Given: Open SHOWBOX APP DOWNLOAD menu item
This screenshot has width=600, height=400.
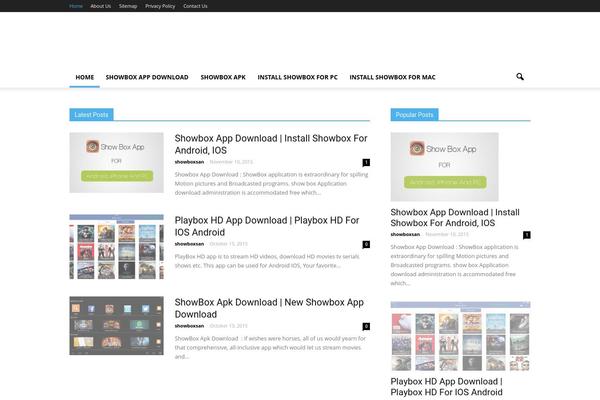Looking at the screenshot, I should pyautogui.click(x=147, y=77).
